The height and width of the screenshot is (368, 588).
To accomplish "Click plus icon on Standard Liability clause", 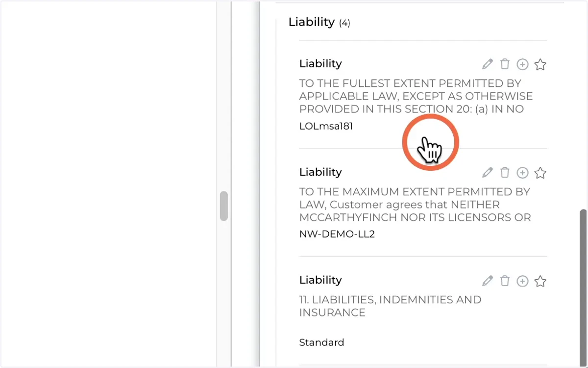I will pyautogui.click(x=523, y=281).
